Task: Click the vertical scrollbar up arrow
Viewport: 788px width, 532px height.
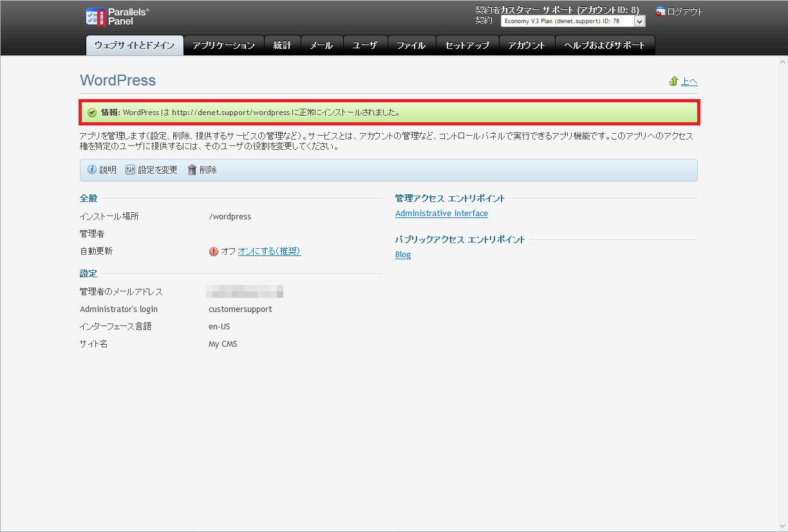Action: [782, 61]
